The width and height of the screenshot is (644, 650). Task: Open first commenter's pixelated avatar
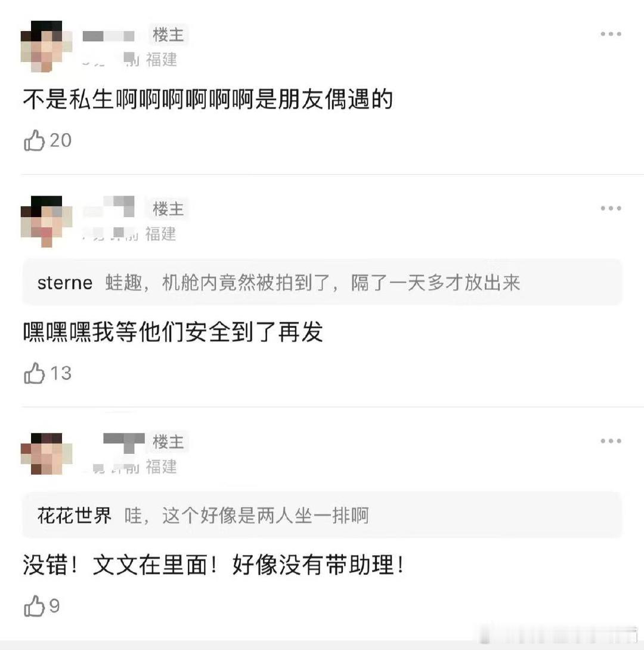tap(47, 47)
